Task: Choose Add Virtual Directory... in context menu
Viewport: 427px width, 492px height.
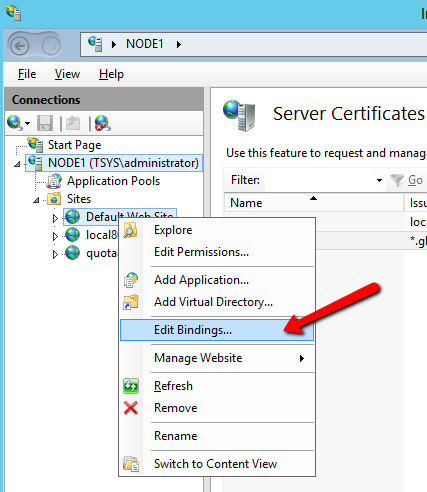Action: 217,302
